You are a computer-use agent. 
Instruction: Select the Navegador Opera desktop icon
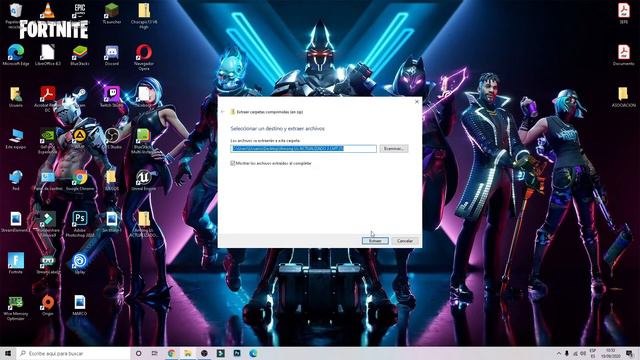[x=144, y=57]
